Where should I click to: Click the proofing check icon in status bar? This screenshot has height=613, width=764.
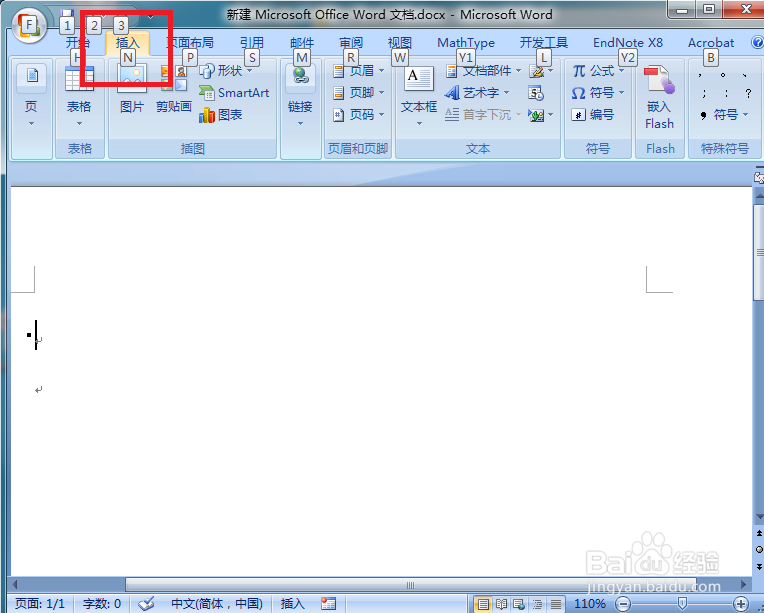pos(146,604)
